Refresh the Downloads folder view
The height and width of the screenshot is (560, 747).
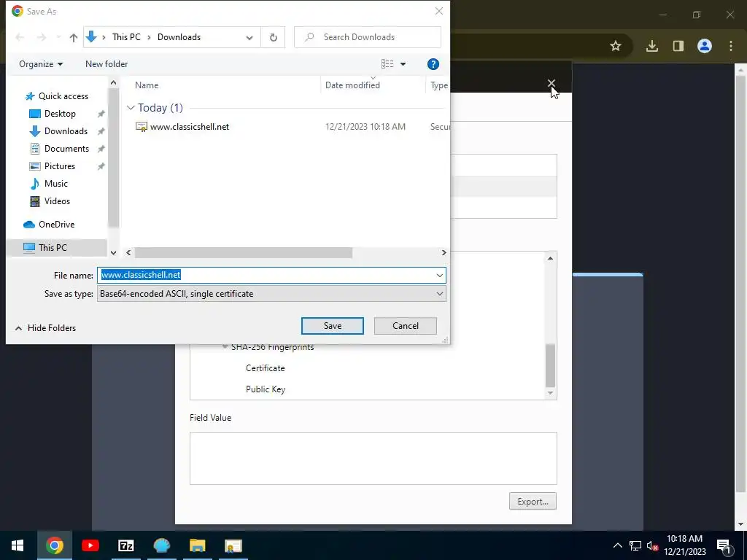coord(273,37)
